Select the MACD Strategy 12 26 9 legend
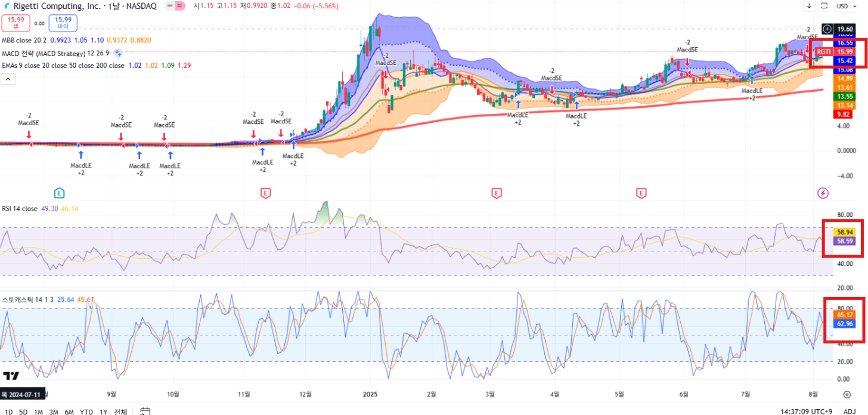The image size is (868, 415). (x=55, y=53)
